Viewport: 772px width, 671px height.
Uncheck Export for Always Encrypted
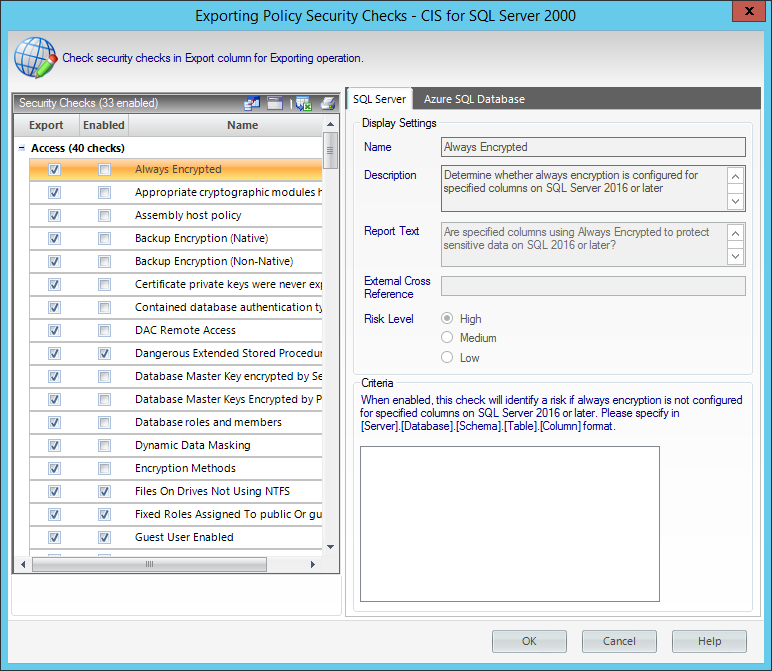coord(54,170)
